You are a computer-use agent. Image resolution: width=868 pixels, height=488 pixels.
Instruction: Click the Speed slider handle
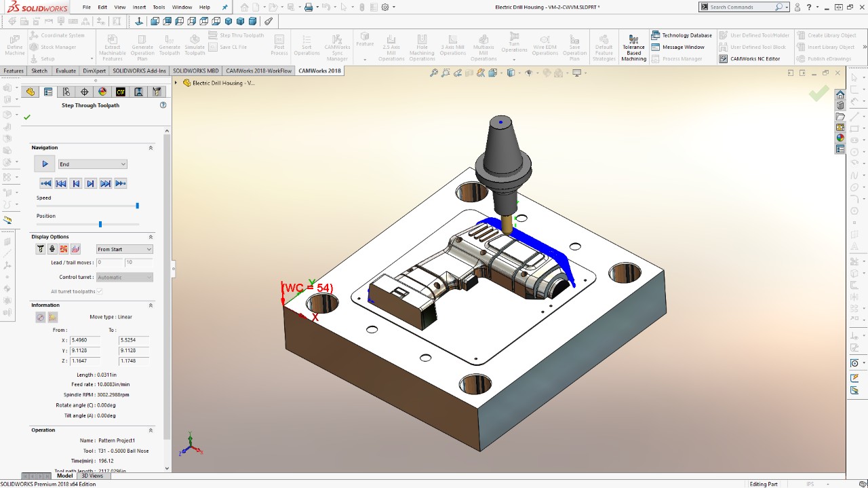(x=138, y=206)
